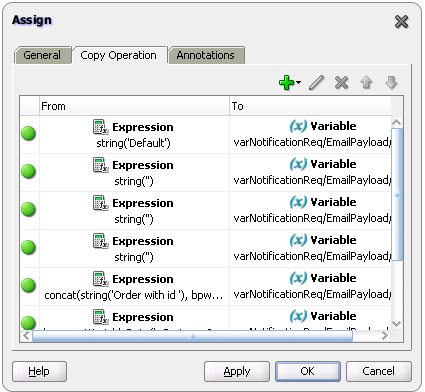Close the Assign dialog with the X

(401, 22)
